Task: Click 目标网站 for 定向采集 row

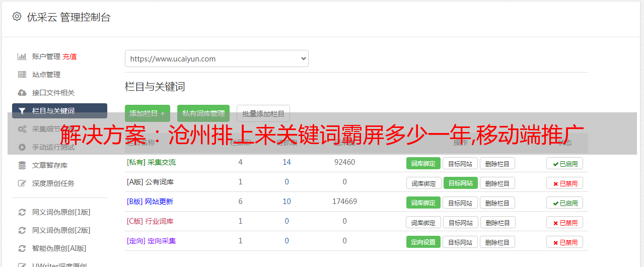Action: [460, 242]
